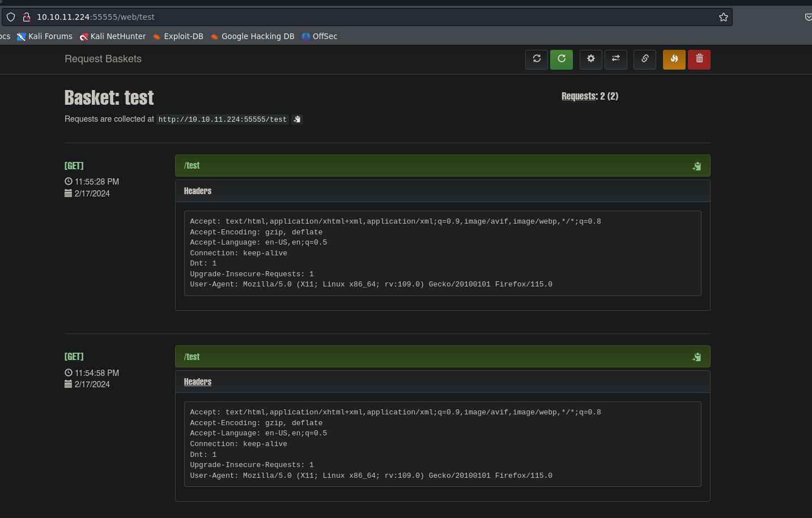Click the red trash destroy basket button
Viewport: 812px width, 518px height.
pos(699,59)
